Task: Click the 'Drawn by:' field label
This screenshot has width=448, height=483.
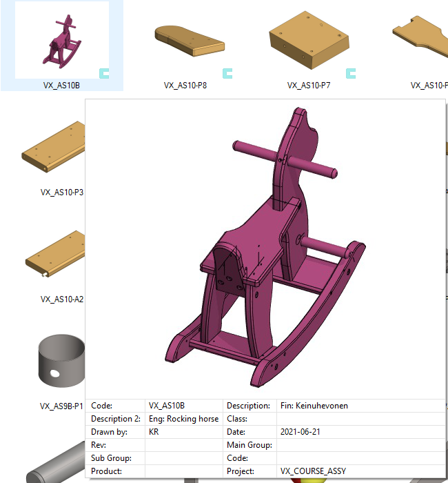Action: point(109,432)
